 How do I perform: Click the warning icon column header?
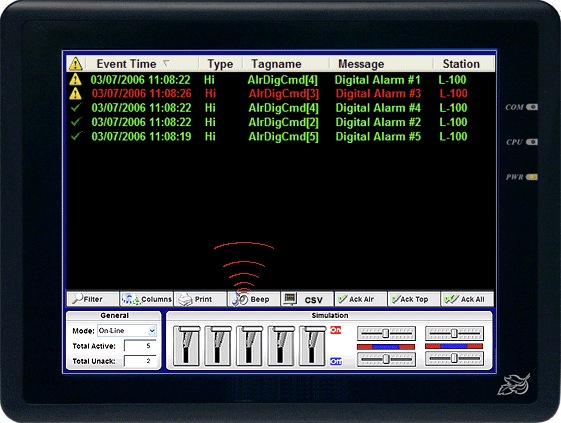76,64
